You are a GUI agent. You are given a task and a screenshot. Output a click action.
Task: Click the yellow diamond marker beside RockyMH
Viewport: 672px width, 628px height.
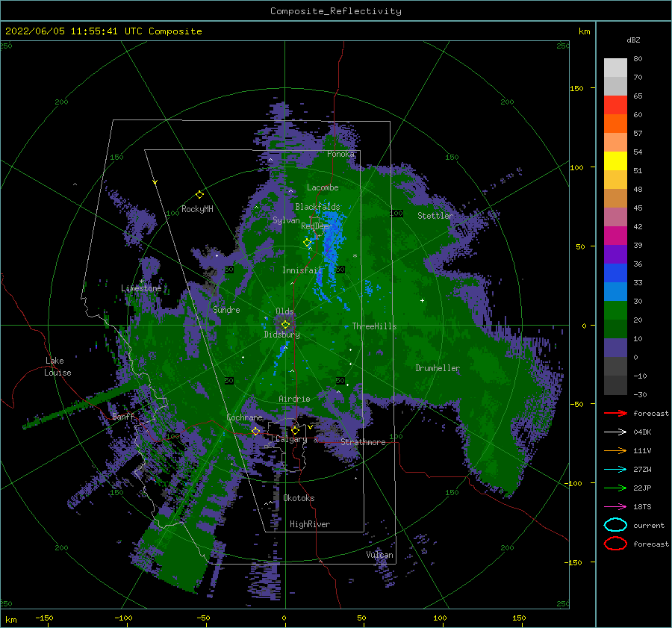point(199,195)
